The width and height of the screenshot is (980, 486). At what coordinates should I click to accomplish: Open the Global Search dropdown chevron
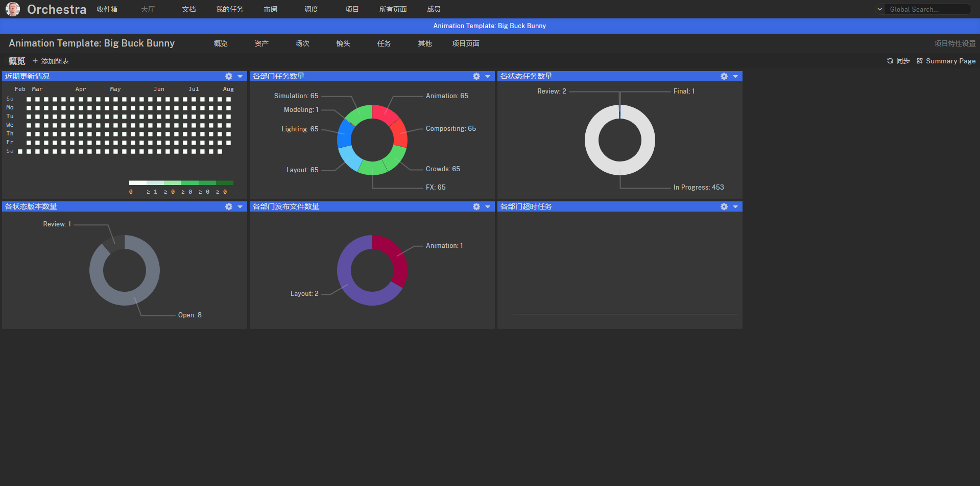(880, 9)
